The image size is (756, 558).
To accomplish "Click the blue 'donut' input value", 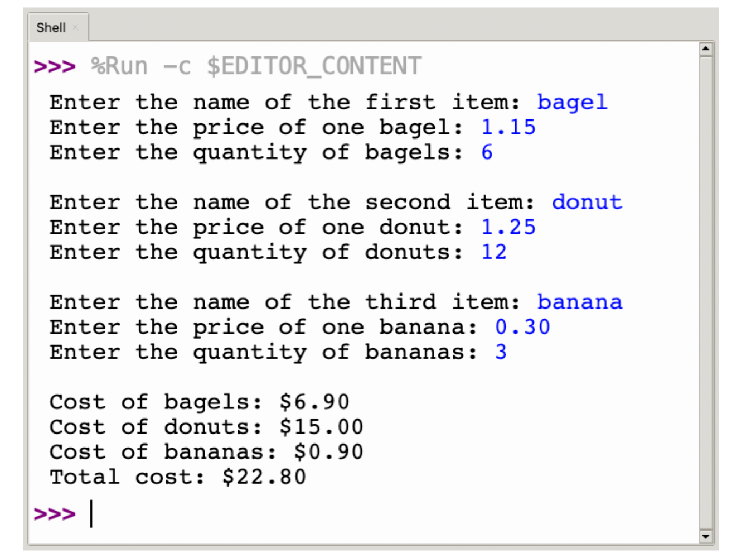I will point(587,202).
